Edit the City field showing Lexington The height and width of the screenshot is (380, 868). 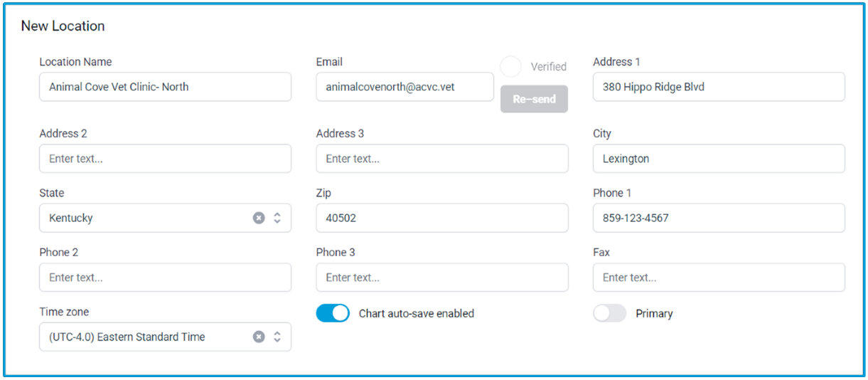719,159
